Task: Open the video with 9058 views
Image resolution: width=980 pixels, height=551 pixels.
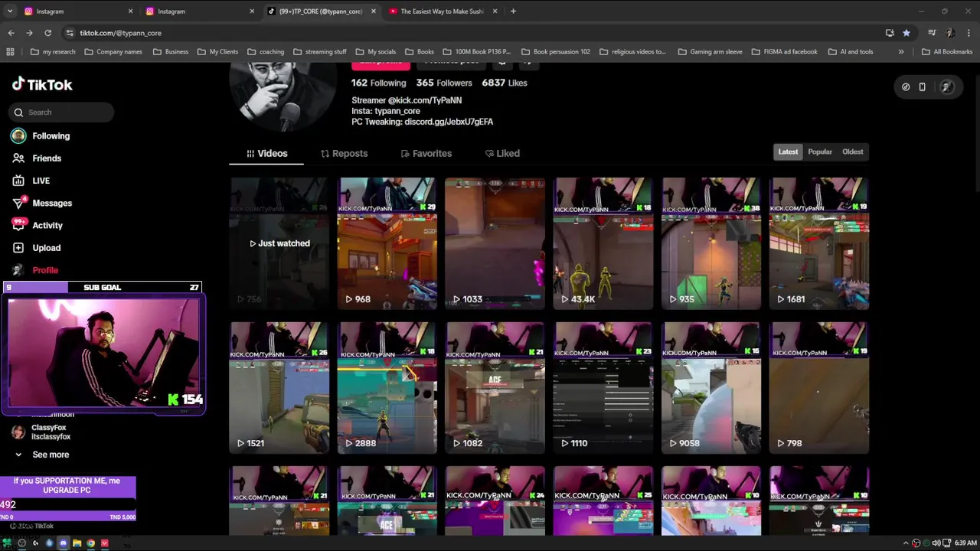Action: tap(711, 387)
